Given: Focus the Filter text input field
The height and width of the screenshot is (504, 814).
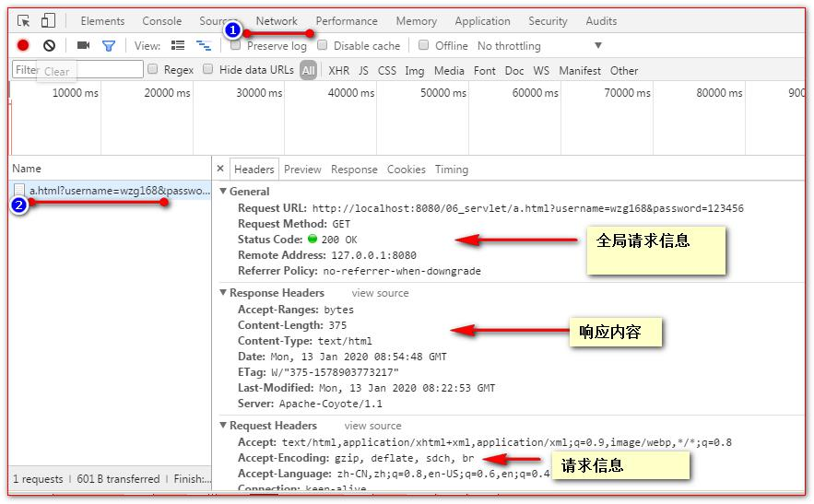Looking at the screenshot, I should click(x=77, y=69).
